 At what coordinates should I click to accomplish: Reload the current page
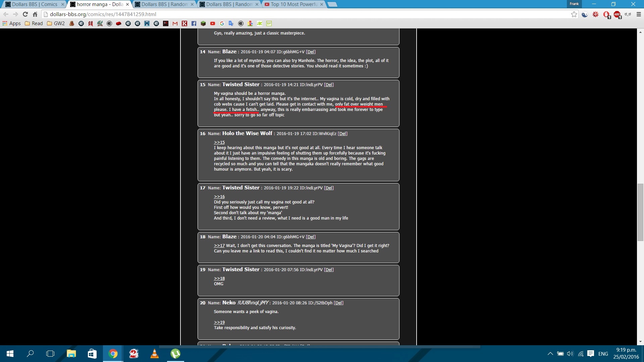point(25,14)
